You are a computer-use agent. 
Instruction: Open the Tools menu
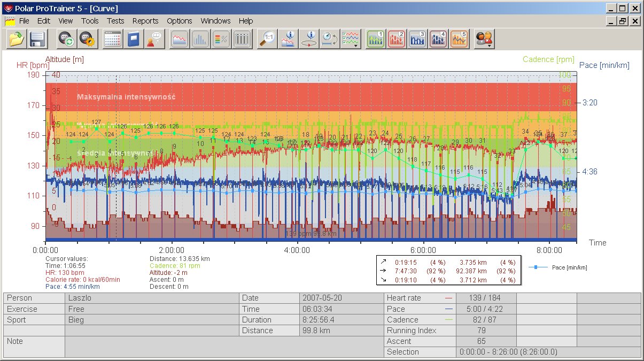[90, 21]
